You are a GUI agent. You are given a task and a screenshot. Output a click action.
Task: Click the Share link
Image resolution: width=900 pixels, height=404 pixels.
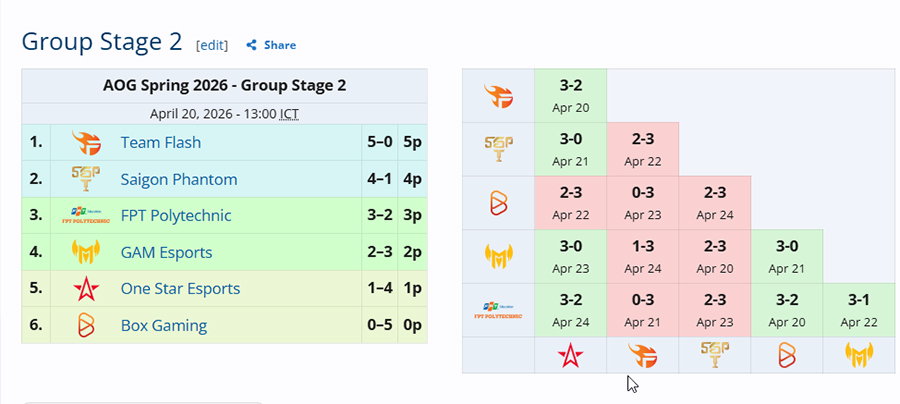(x=280, y=45)
